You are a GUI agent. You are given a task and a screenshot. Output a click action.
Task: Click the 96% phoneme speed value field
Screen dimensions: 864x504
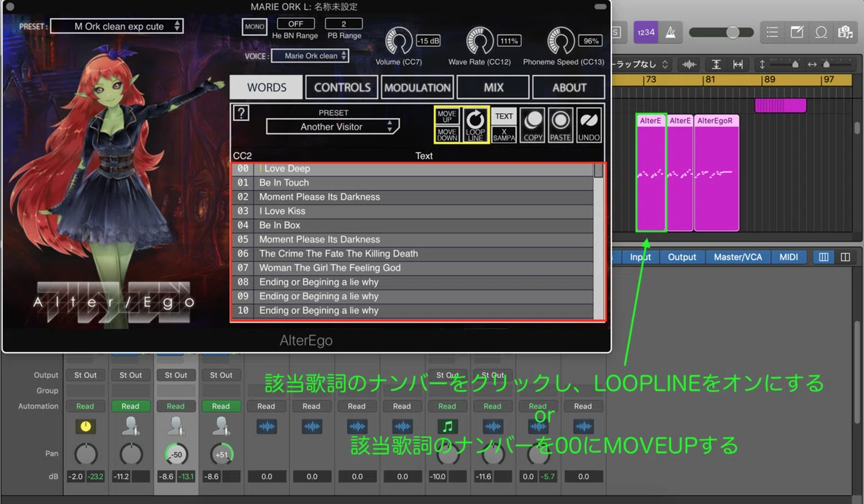click(x=591, y=41)
